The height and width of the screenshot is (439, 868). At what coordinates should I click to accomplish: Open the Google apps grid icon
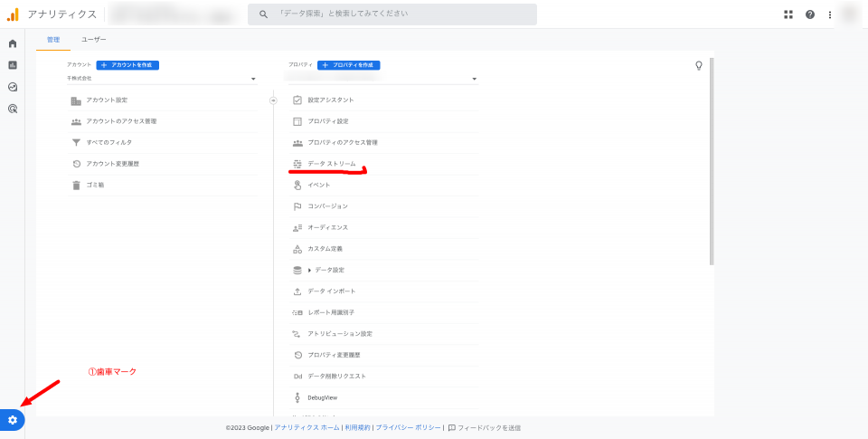(788, 14)
